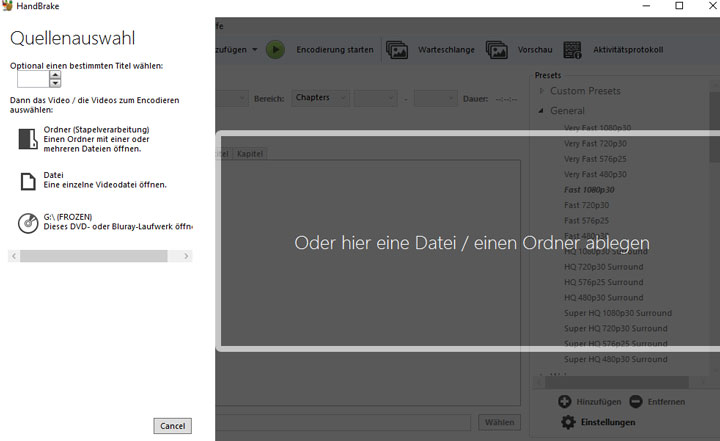This screenshot has height=441, width=720.
Task: Open the Chapters range dropdown
Action: tap(320, 98)
